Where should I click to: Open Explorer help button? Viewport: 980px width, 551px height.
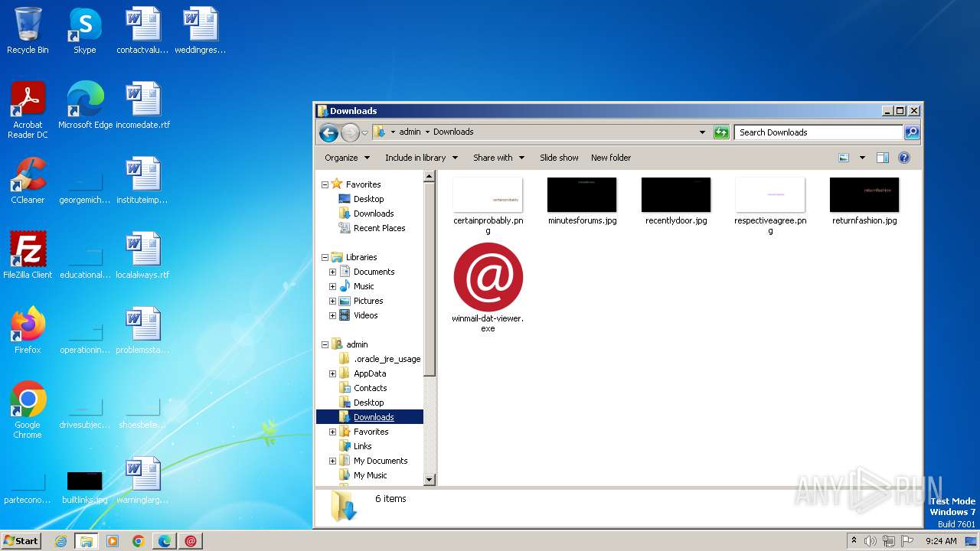pyautogui.click(x=904, y=158)
